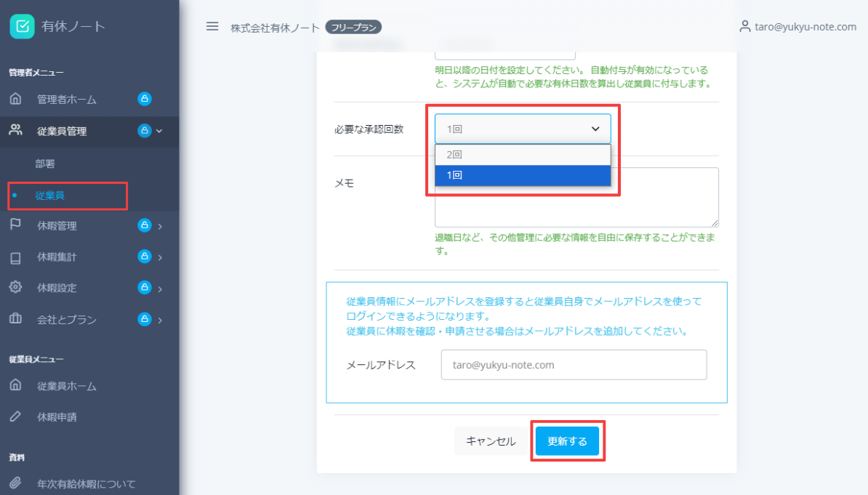Click inside the メールアドレス input field
The image size is (868, 495).
pos(574,364)
